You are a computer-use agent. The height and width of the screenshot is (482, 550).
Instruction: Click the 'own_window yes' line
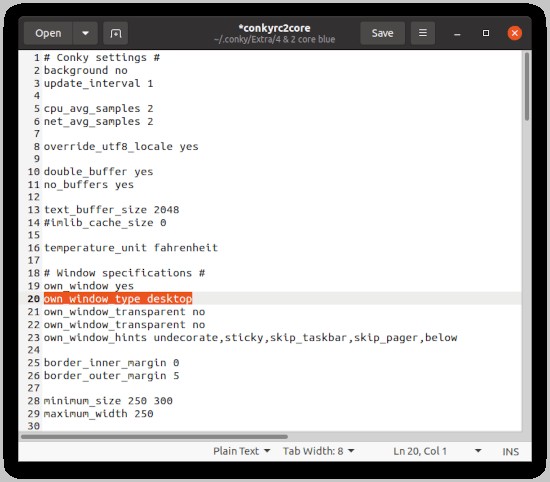click(89, 286)
